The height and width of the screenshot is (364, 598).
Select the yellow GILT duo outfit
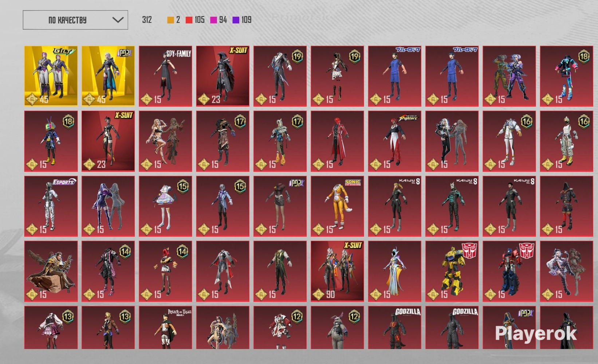pos(51,76)
